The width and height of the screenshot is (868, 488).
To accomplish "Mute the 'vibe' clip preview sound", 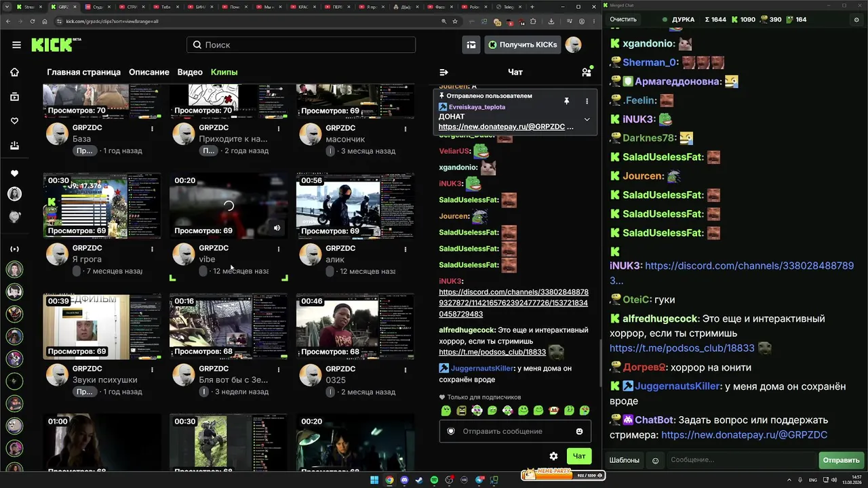I will (x=277, y=228).
